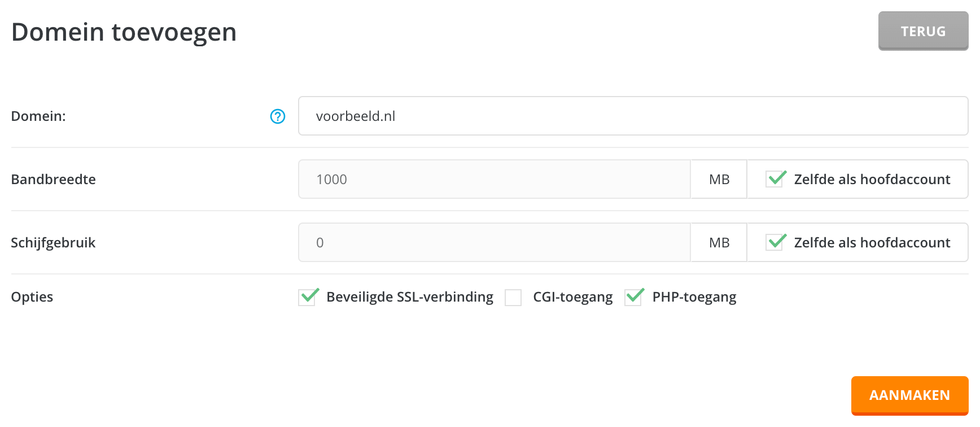The image size is (980, 427).
Task: Click the Schijfgebruik row label
Action: pyautogui.click(x=54, y=243)
